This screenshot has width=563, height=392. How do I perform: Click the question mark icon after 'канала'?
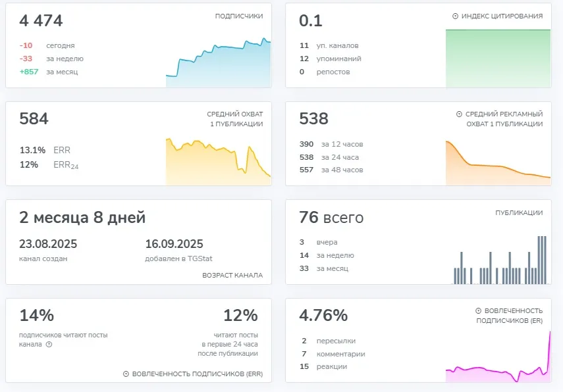[x=49, y=344]
